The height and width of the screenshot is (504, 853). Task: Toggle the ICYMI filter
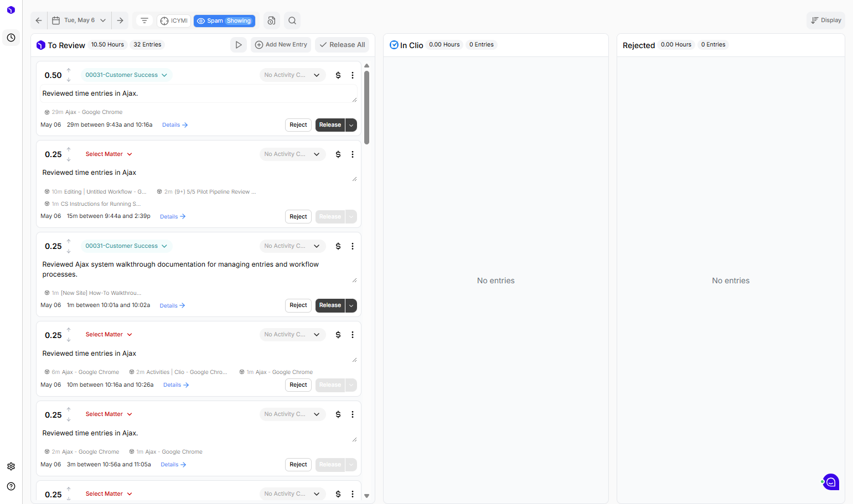pos(174,20)
